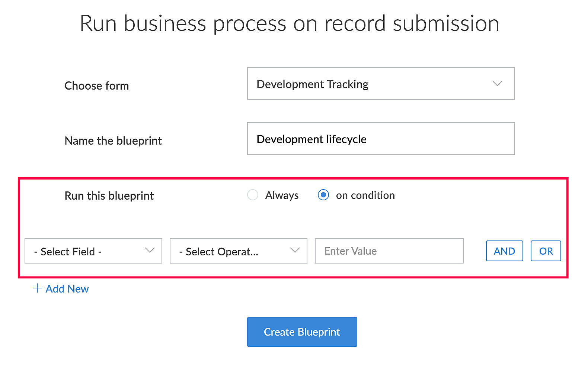Click the Choose form label
This screenshot has height=365, width=588.
coord(97,86)
